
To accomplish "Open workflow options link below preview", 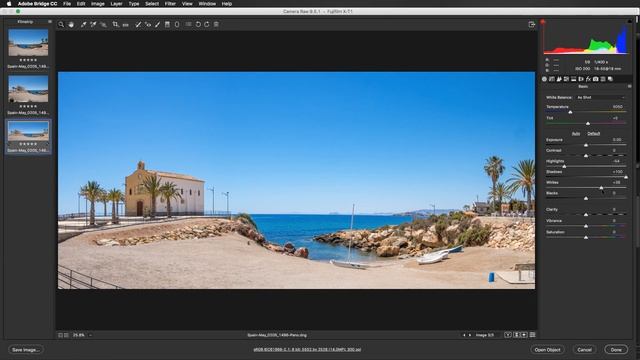I will [307, 349].
